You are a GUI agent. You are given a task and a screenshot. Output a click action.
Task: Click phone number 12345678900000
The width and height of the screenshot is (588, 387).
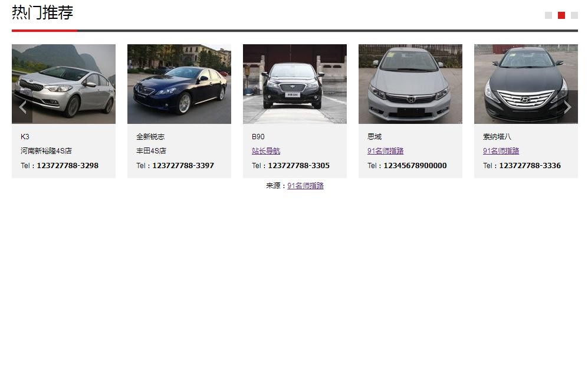pos(415,165)
